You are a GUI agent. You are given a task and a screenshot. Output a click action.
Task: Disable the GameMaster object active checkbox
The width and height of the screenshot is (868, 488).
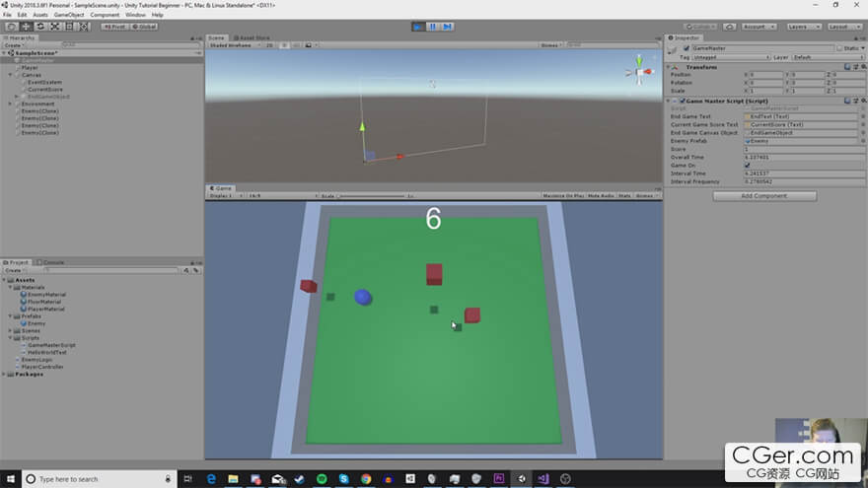click(x=687, y=47)
